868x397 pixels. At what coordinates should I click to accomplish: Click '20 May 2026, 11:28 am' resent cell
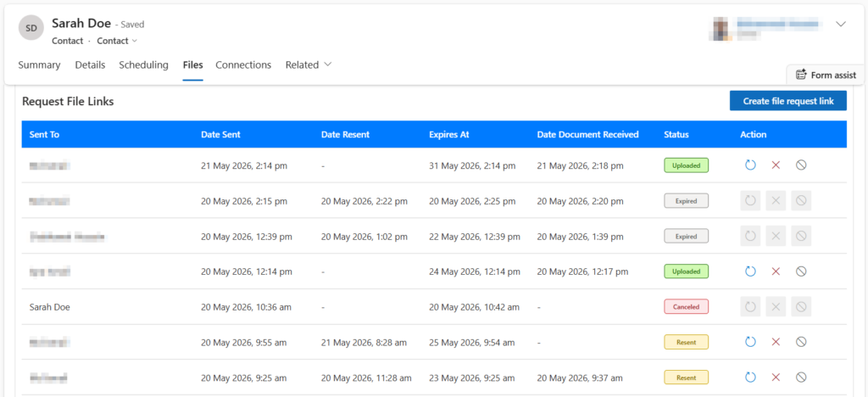click(x=366, y=378)
